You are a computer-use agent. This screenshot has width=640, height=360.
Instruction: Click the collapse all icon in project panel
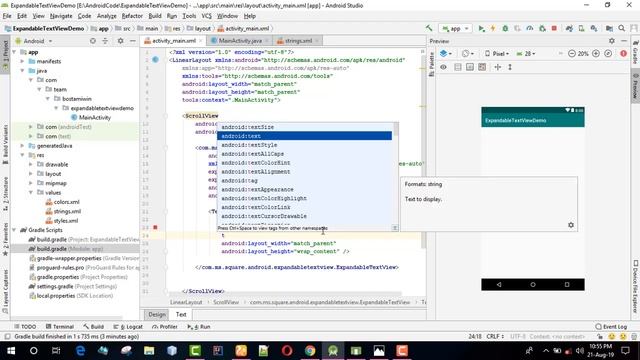[x=105, y=41]
